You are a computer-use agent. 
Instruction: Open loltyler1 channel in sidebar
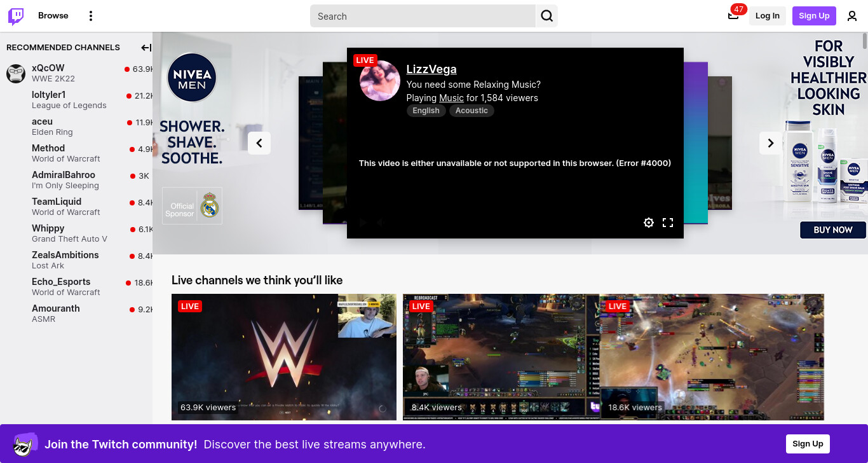point(76,100)
